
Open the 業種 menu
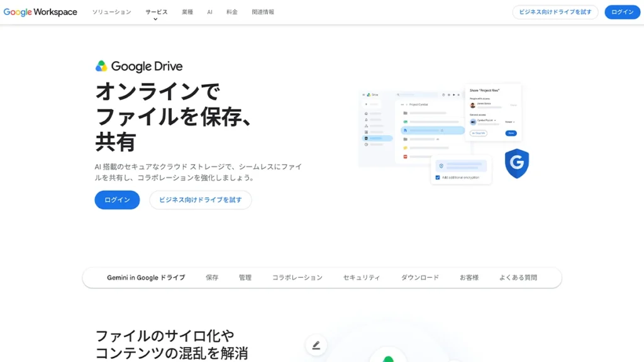(187, 12)
